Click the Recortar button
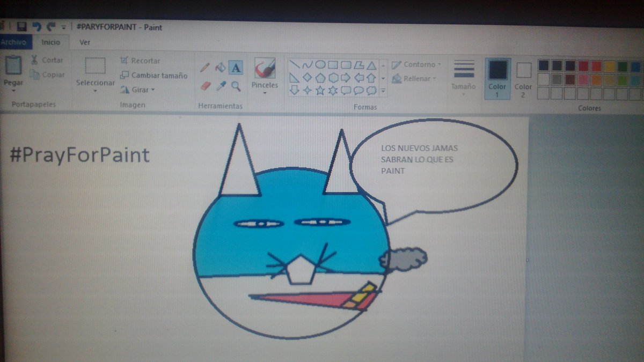Image resolution: width=644 pixels, height=362 pixels. point(140,61)
